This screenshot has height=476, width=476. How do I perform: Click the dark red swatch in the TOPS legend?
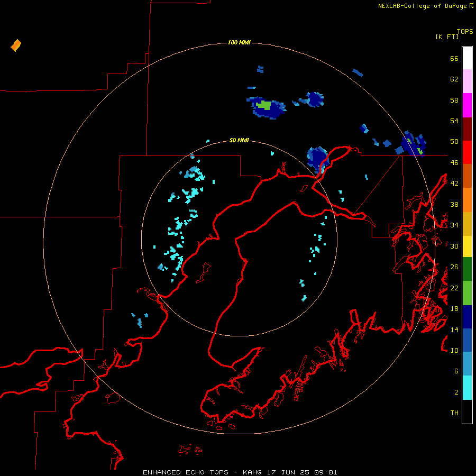(x=467, y=129)
